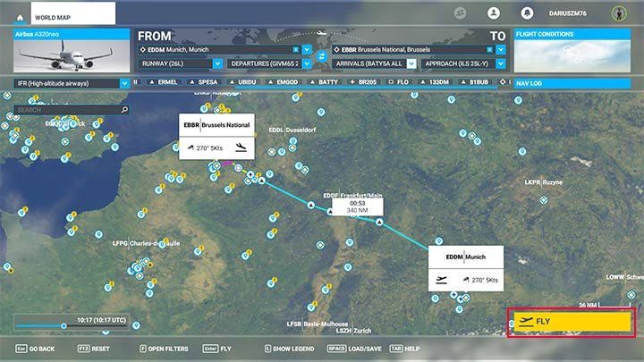Screen dimensions: 644x362
Task: Select the LKPR Ruzyne airport label
Action: point(543,182)
